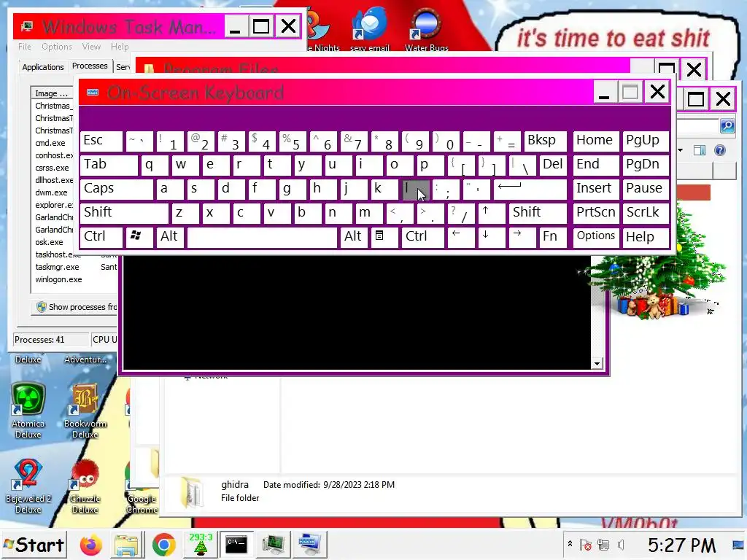The image size is (747, 560).
Task: Click the left arrow key
Action: 460,237
